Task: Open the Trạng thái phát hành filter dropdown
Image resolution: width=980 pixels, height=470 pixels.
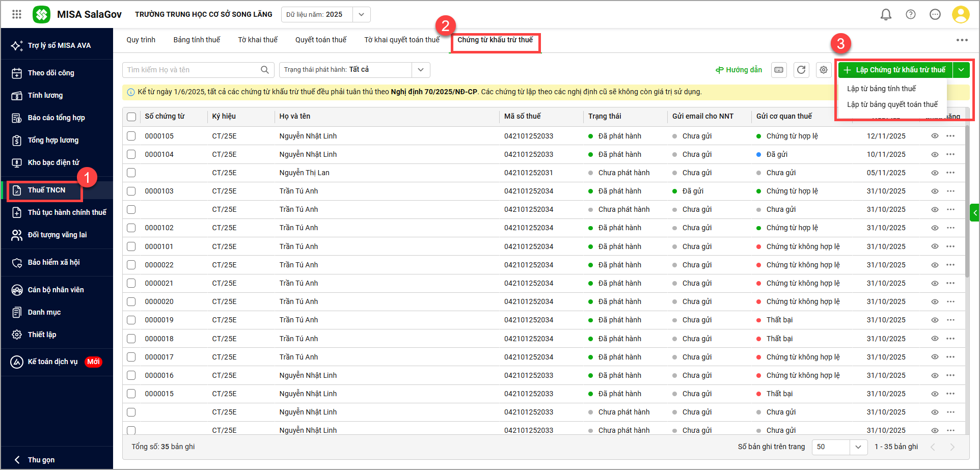Action: pos(420,70)
